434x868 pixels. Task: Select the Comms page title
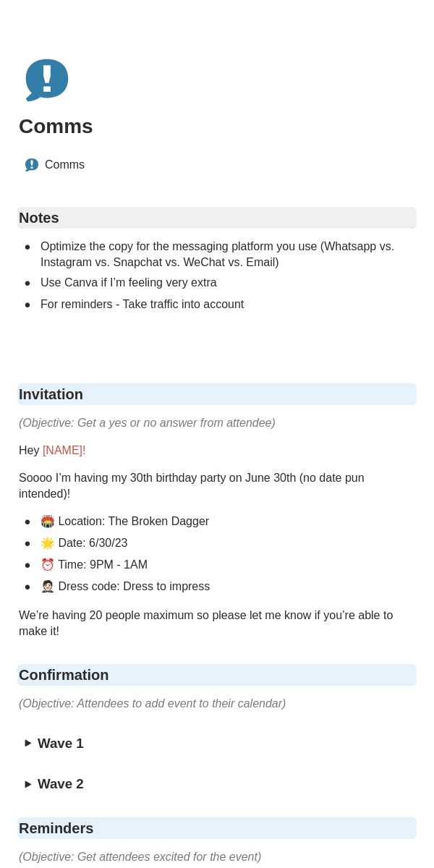point(56,126)
